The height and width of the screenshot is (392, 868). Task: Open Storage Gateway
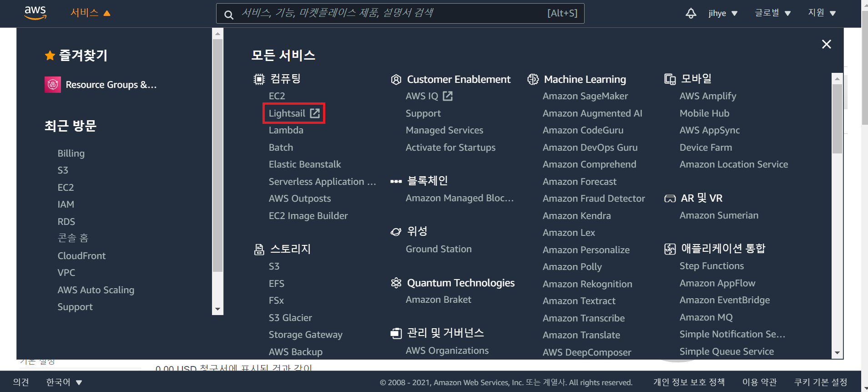[305, 335]
